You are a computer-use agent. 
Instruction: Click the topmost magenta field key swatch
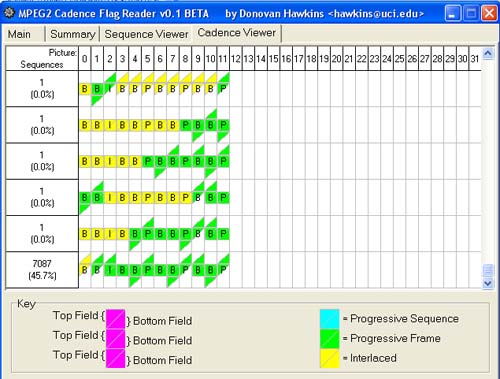click(115, 319)
